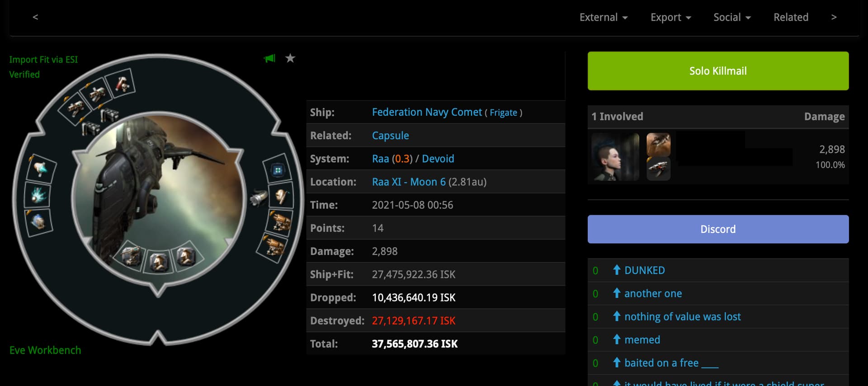Image resolution: width=868 pixels, height=386 pixels.
Task: Click the attacker's weapon icon
Action: point(659,169)
